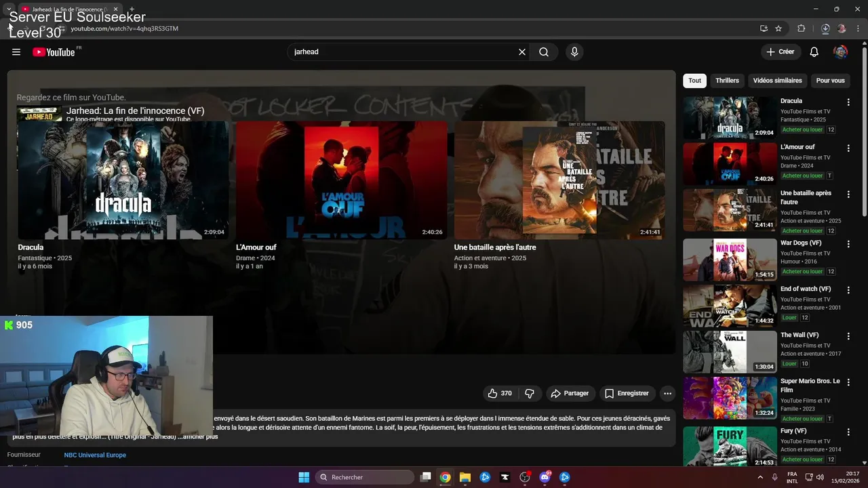Select the Tout filter chip
The height and width of the screenshot is (488, 868).
695,81
